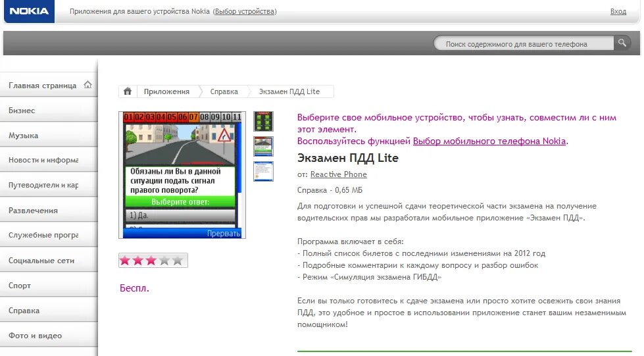Screen dimensions: 644x356
Task: Click the home icon in the breadcrumb
Action: click(128, 91)
